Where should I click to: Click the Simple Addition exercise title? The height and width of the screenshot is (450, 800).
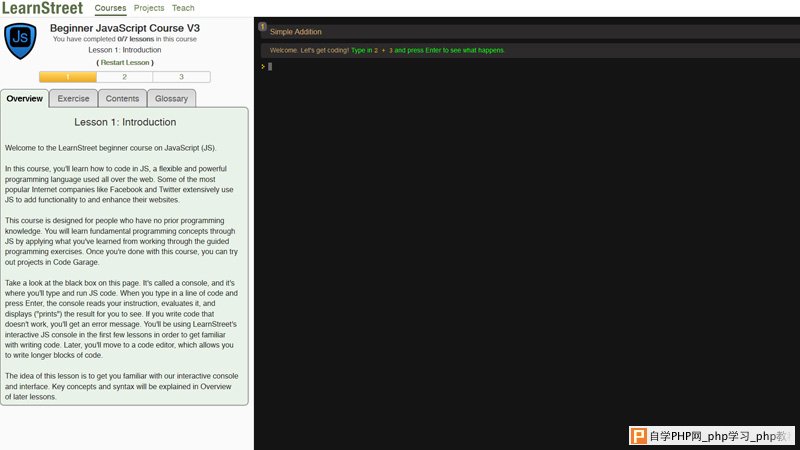tap(295, 32)
